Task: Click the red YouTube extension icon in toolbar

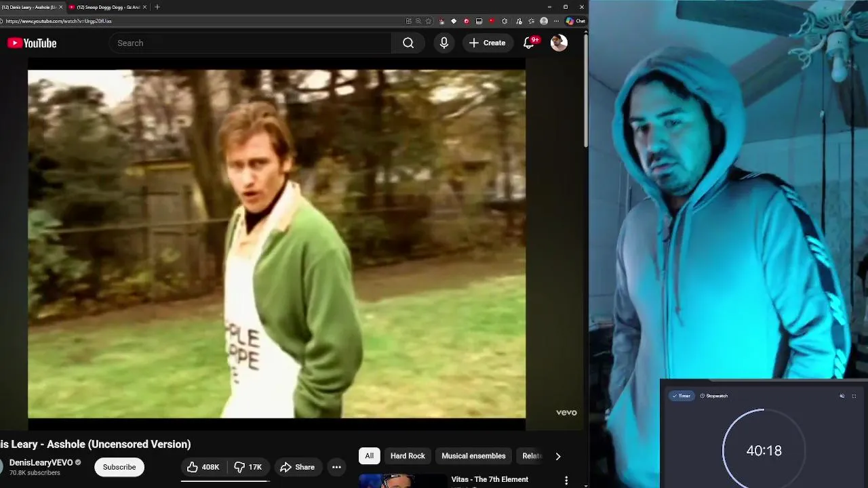Action: tap(492, 21)
